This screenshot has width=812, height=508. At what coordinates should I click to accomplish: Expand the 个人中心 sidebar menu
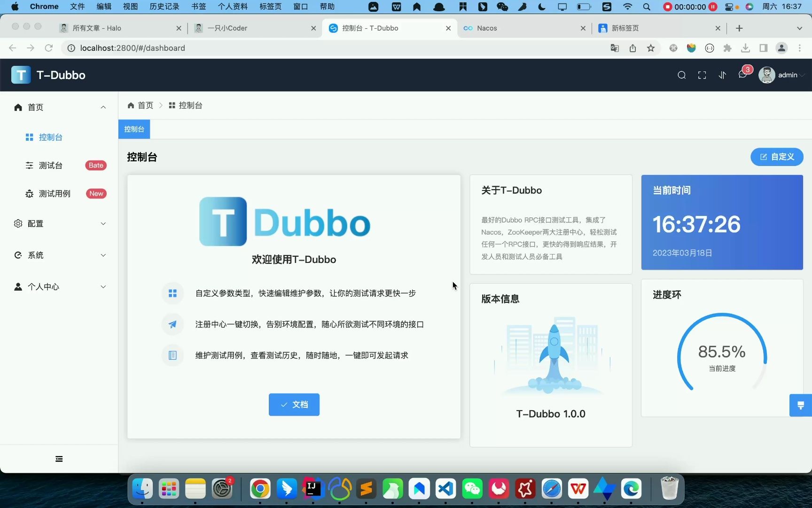pyautogui.click(x=59, y=286)
